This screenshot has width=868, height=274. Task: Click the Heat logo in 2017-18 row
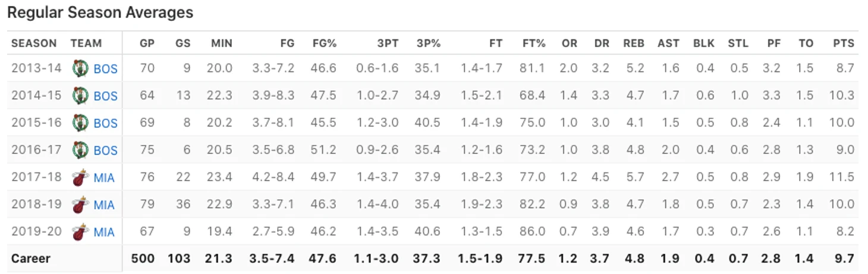tap(80, 177)
